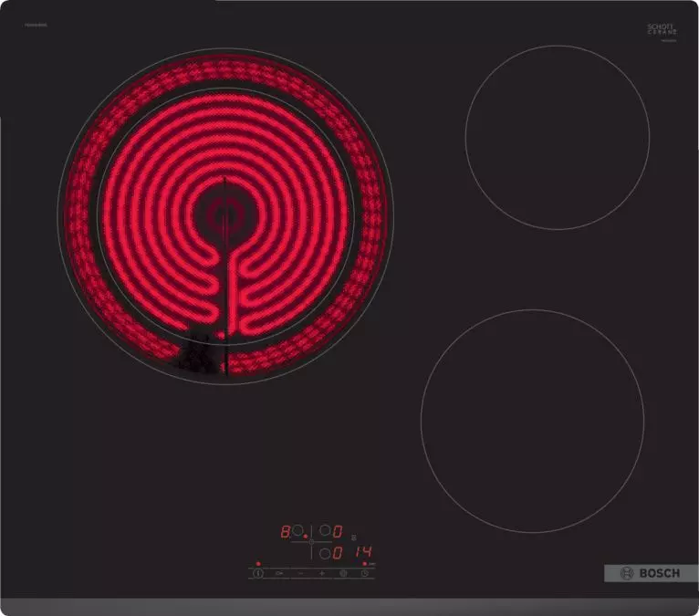Viewport: 699px width, 616px height.
Task: Tap the childproof lock key symbol
Action: [279, 573]
